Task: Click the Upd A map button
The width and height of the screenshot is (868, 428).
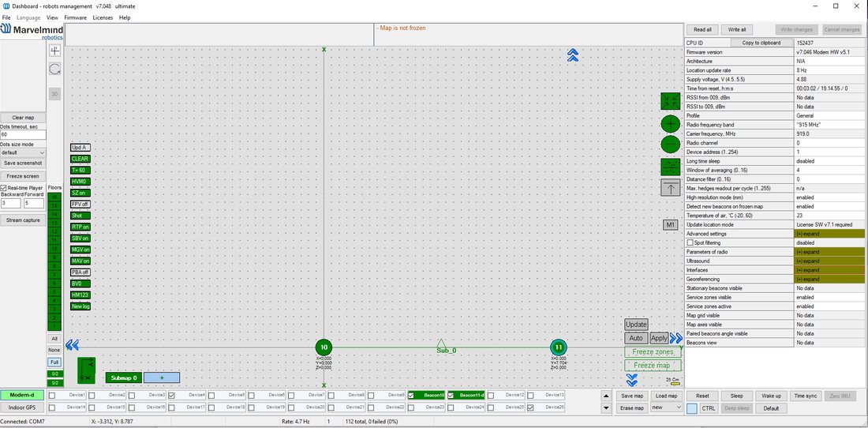Action: tap(80, 148)
